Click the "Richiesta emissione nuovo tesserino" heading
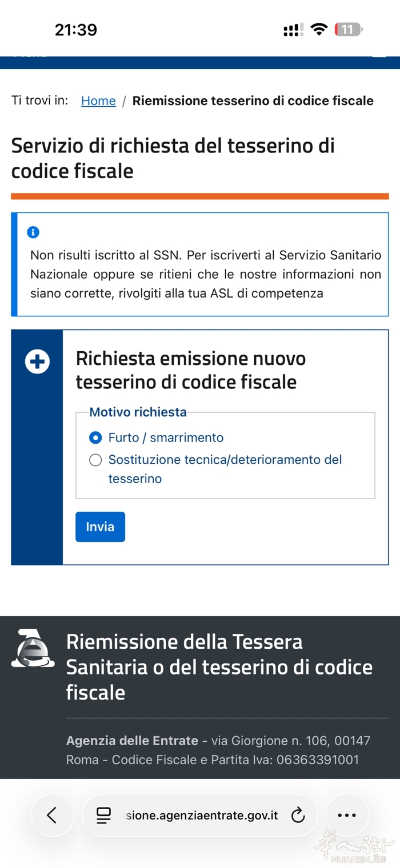The image size is (400, 868). pyautogui.click(x=191, y=370)
